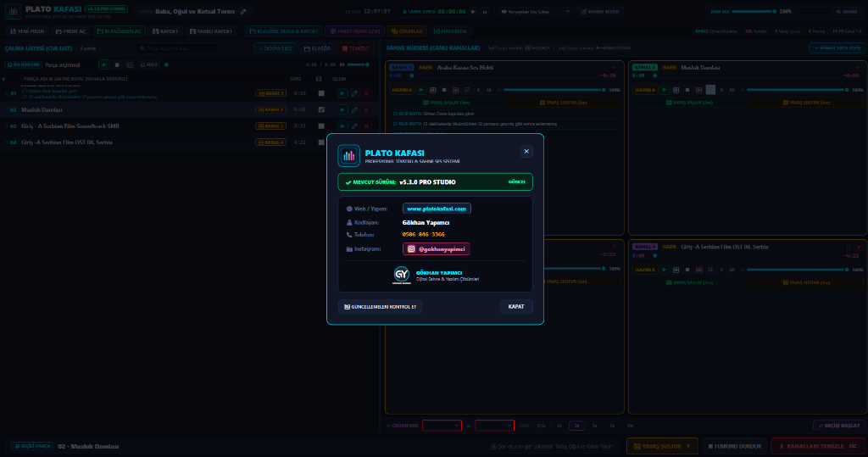Click FARKLI KAYDET in the toolbar
This screenshot has width=868, height=457.
(x=211, y=31)
